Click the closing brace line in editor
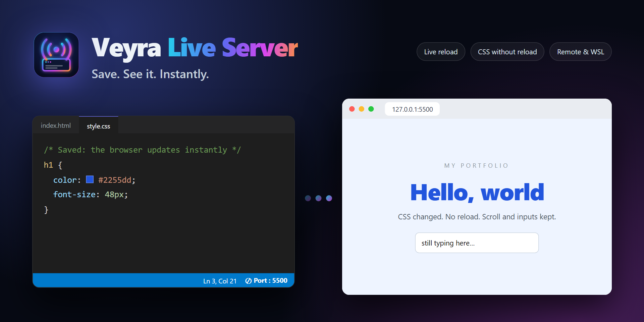 pyautogui.click(x=46, y=210)
